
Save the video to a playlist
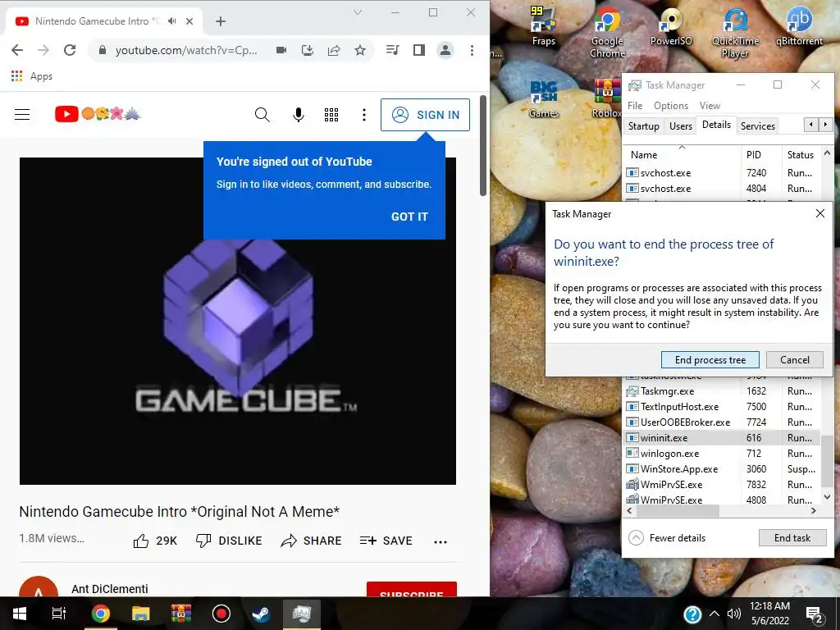click(386, 541)
